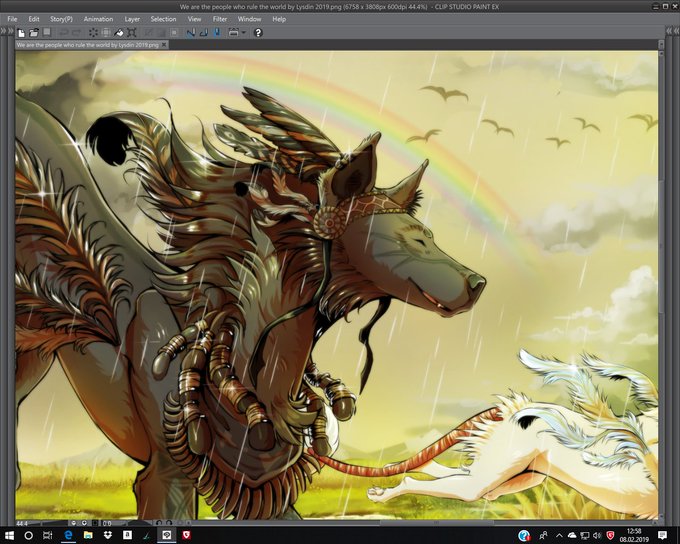Click the Select All toolbar icon
680x544 pixels.
click(148, 33)
